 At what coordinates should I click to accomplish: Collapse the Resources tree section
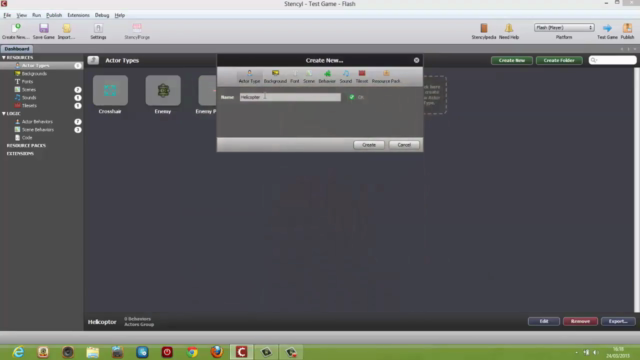[4, 58]
